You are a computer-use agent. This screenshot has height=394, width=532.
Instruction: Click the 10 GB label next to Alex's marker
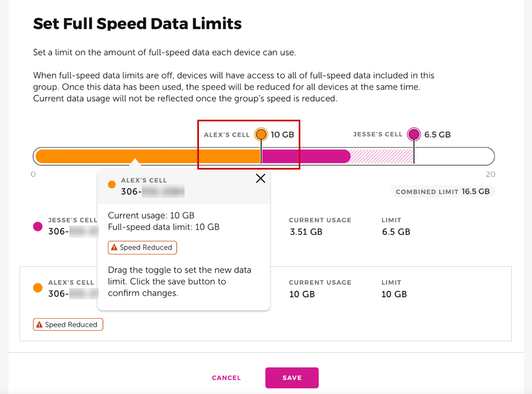point(284,134)
